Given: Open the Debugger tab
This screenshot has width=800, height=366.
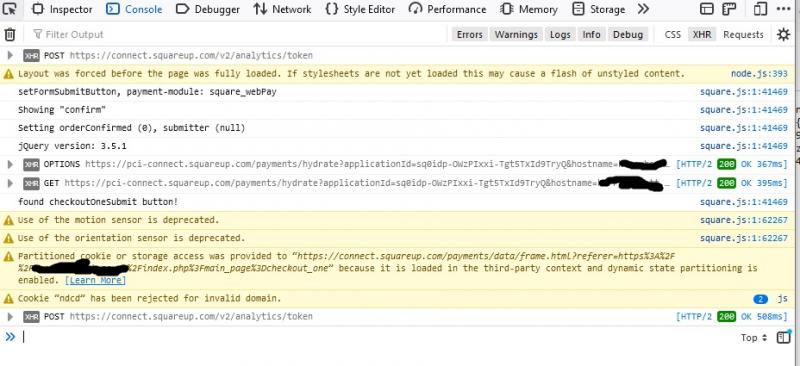Looking at the screenshot, I should [208, 9].
